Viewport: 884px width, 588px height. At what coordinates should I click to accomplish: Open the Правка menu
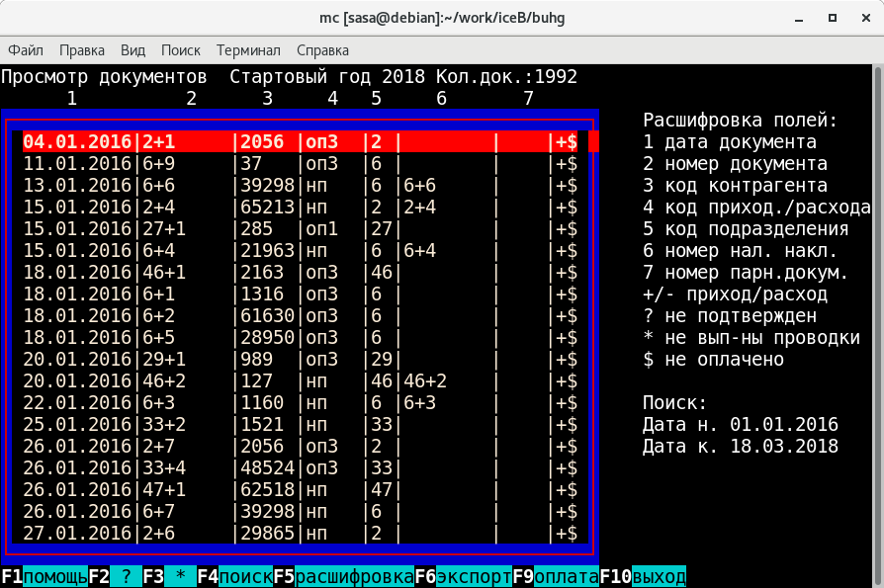click(82, 50)
